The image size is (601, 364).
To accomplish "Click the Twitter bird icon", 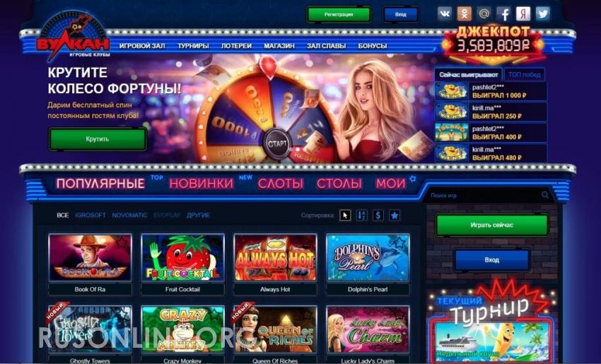I will coord(543,14).
